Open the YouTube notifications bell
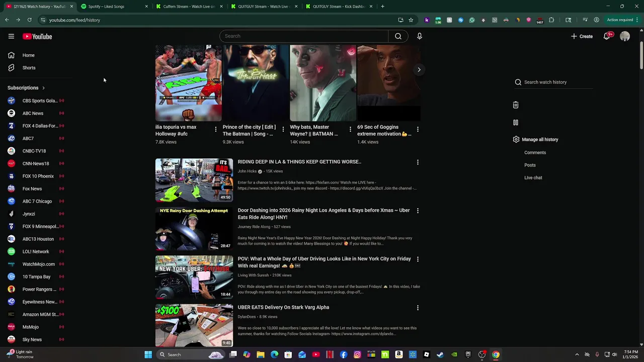Image resolution: width=644 pixels, height=362 pixels. click(x=607, y=36)
